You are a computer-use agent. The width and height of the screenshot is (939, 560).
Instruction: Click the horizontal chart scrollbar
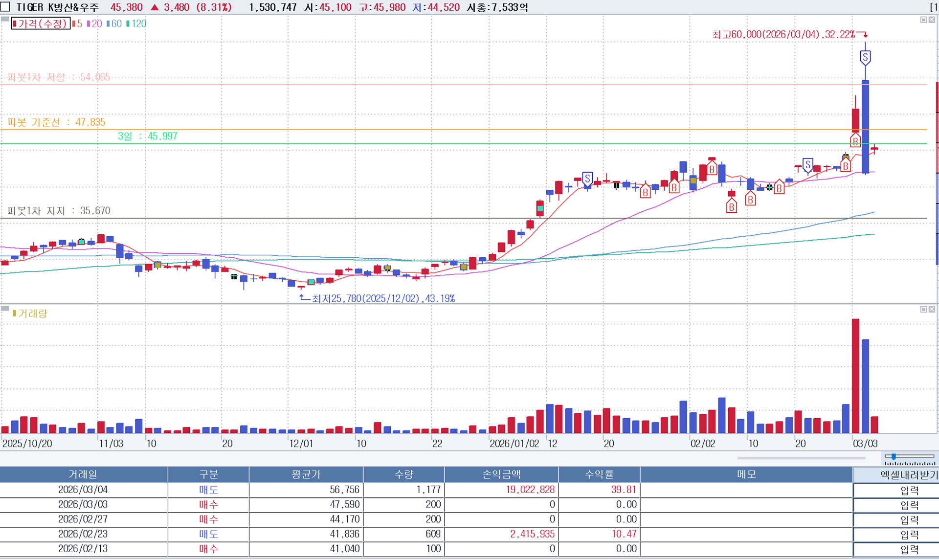(x=801, y=458)
